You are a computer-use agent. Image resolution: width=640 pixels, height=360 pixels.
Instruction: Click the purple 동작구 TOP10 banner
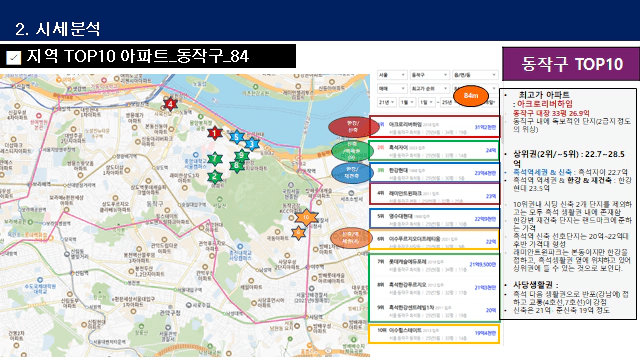pos(571,64)
